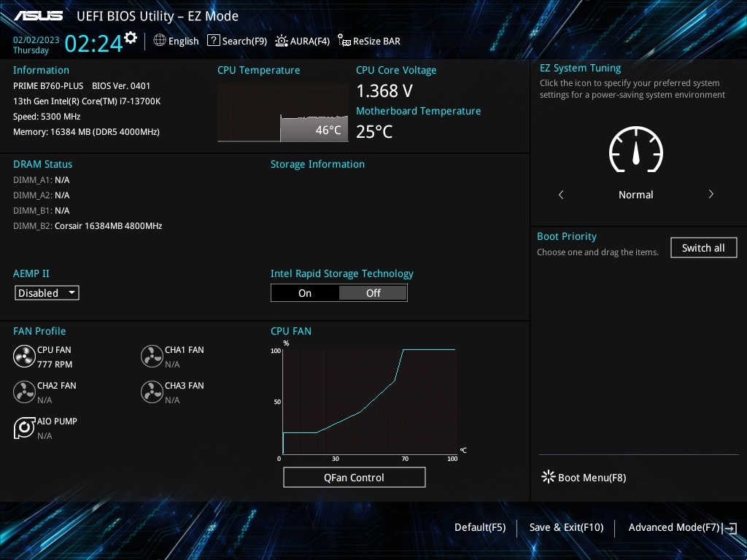Select English language label
This screenshot has height=560, width=747.
point(183,42)
